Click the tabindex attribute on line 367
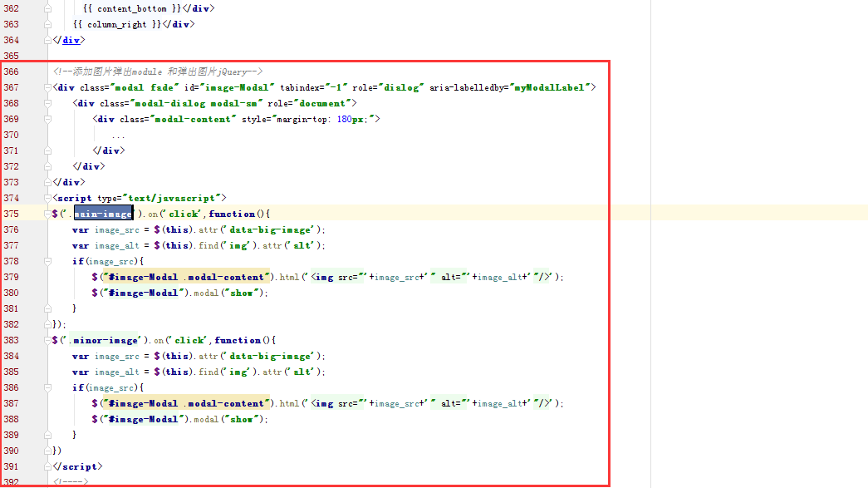This screenshot has width=868, height=488. [313, 87]
